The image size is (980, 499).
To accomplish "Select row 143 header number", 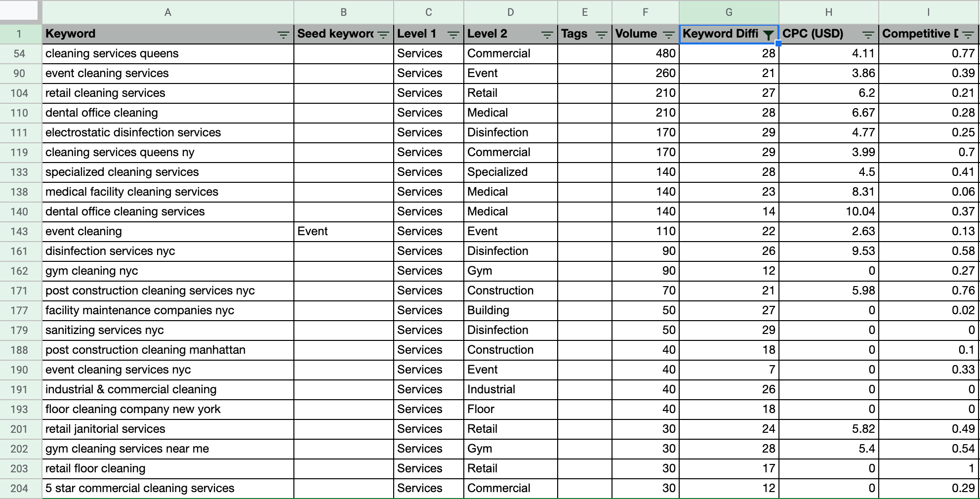I will pos(21,232).
